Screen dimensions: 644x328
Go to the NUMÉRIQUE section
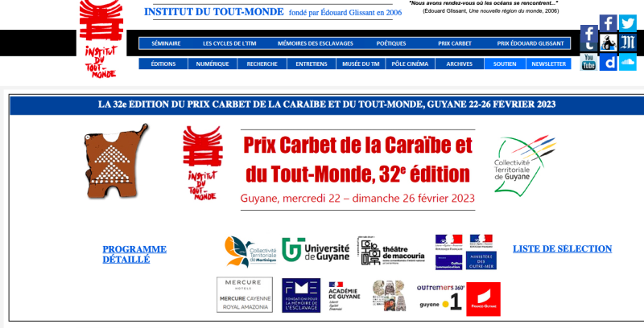click(213, 64)
